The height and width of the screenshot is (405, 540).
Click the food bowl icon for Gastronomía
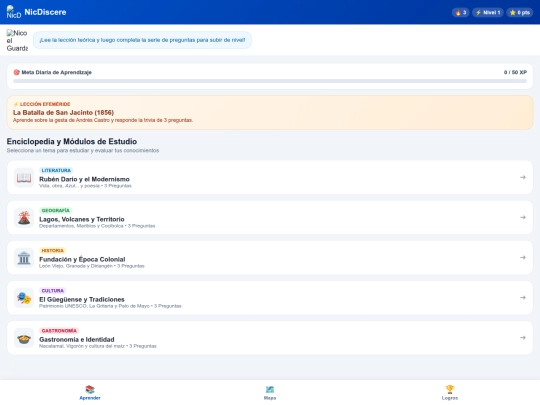point(24,338)
